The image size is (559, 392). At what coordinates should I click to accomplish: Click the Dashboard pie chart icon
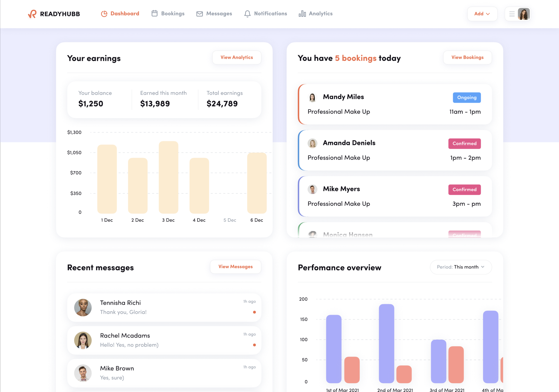click(104, 14)
